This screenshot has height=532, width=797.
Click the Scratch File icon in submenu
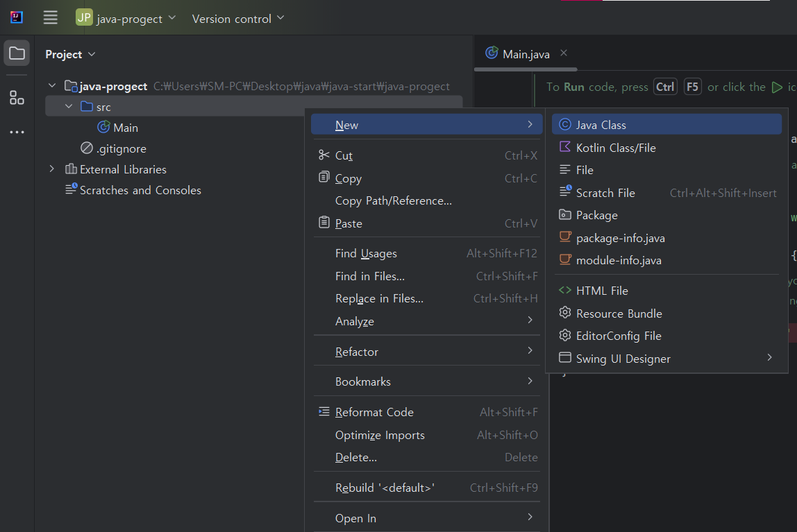coord(565,191)
